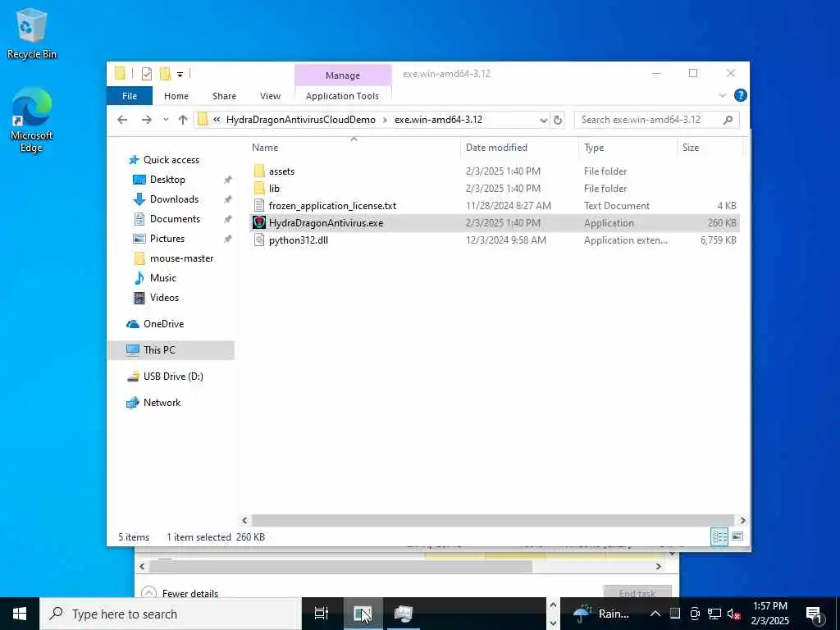Switch to Details view layout icon
Viewport: 840px width, 630px height.
point(719,536)
